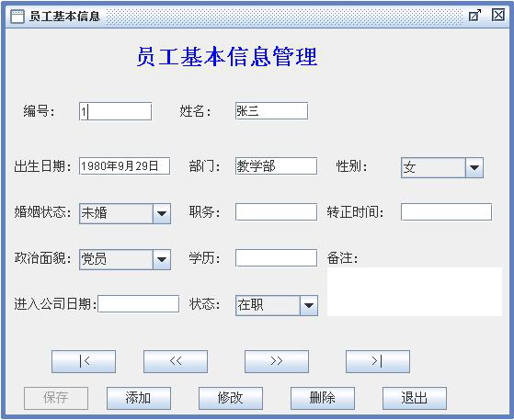Click the 添加 button
Screen dimensions: 514x420
[139, 398]
